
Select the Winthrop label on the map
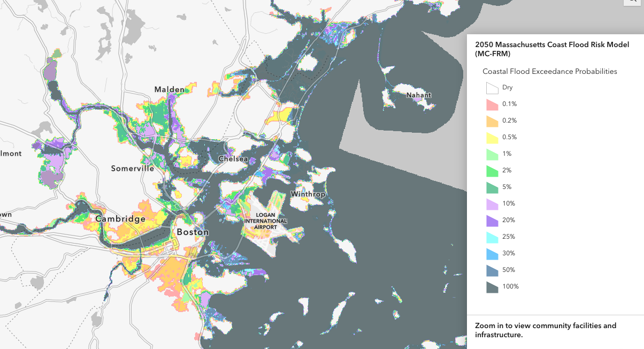tap(308, 194)
